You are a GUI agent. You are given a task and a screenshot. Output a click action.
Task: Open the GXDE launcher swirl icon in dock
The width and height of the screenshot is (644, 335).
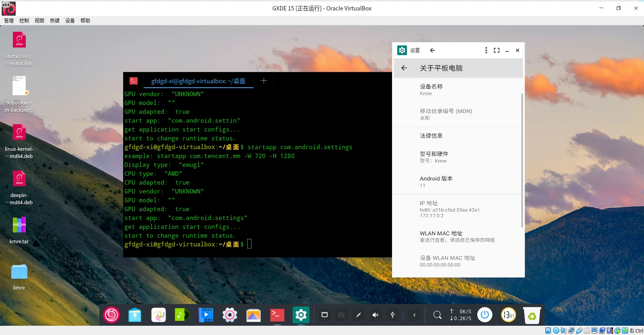(x=111, y=315)
